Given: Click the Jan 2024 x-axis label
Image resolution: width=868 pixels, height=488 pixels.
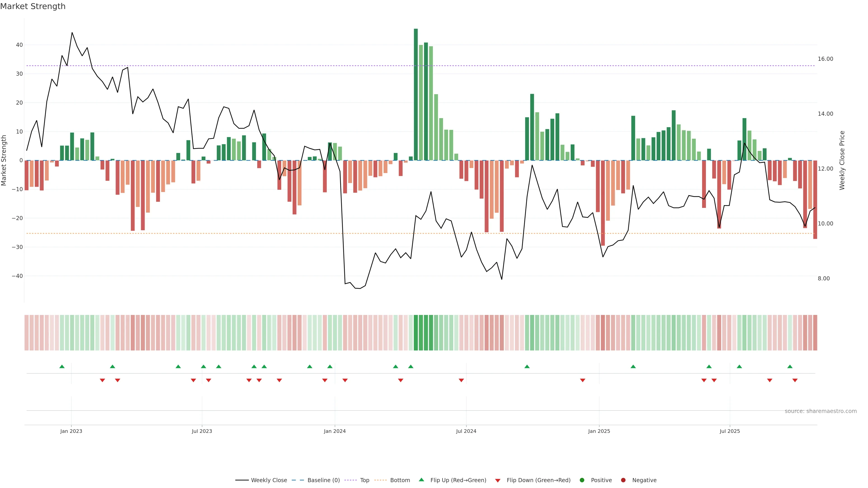Looking at the screenshot, I should click(x=335, y=431).
